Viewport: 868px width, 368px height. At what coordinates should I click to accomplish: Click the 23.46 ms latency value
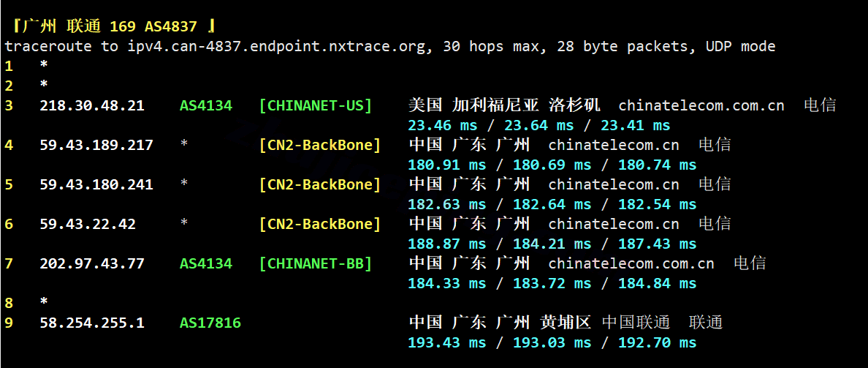pyautogui.click(x=442, y=125)
